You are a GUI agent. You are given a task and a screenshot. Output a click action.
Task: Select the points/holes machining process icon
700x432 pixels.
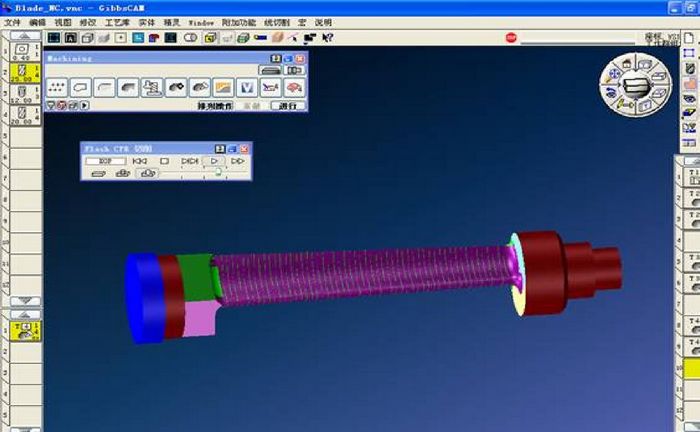(57, 87)
